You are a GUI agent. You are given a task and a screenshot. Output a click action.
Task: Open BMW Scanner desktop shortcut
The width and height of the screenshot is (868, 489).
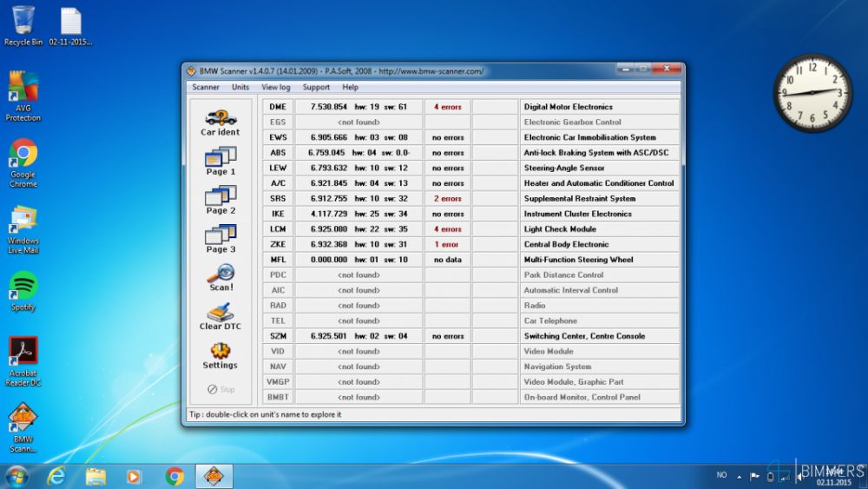click(23, 427)
